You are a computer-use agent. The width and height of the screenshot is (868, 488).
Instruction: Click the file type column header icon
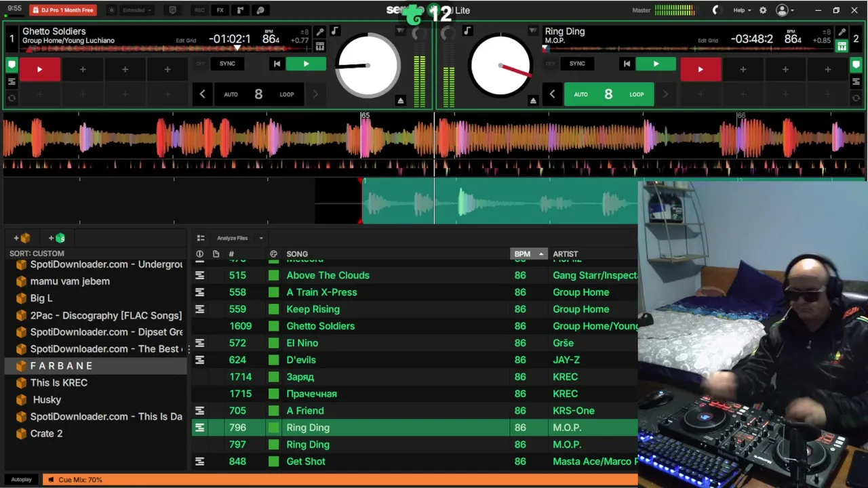[216, 254]
